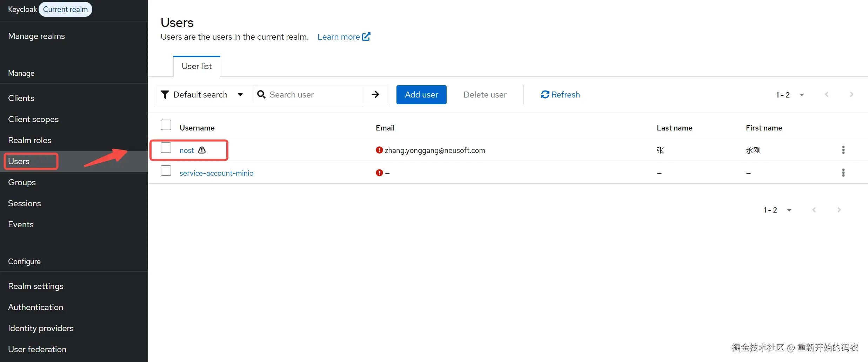Click the email zhang.yonggang@neusoft.com
The height and width of the screenshot is (362, 868).
[x=435, y=150]
